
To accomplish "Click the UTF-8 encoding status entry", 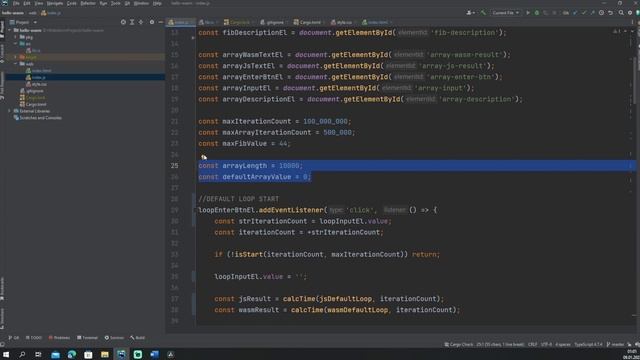I will coord(546,344).
